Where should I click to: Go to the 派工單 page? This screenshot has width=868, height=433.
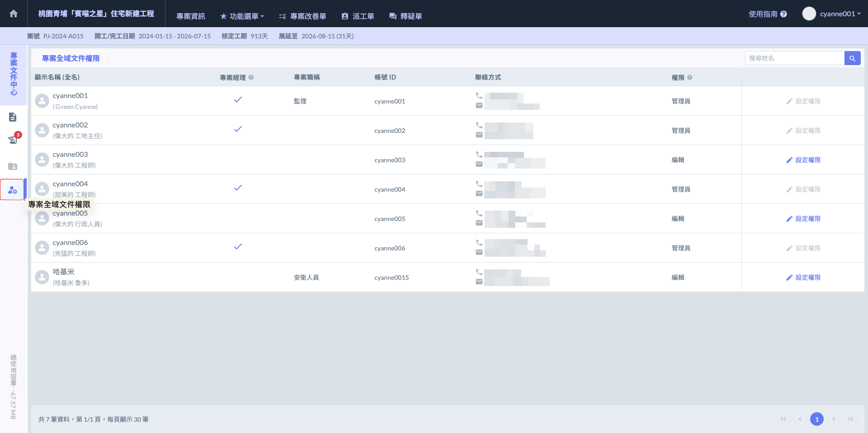pos(358,16)
